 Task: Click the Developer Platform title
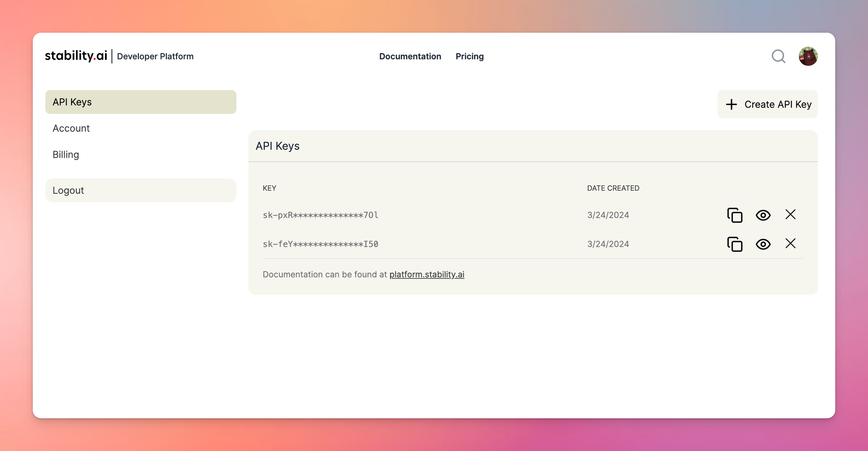(155, 56)
